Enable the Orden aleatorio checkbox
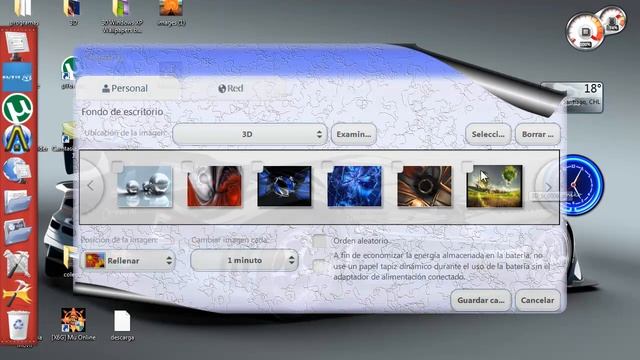The image size is (640, 360). (x=320, y=242)
